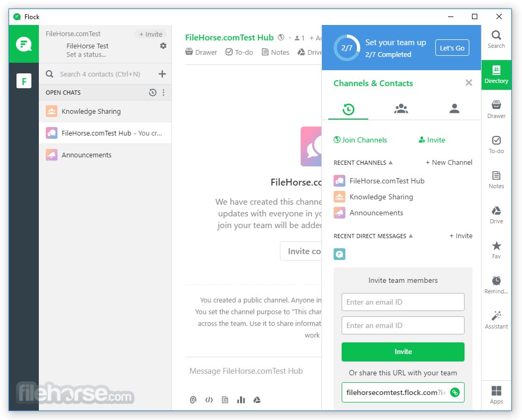The height and width of the screenshot is (420, 522).
Task: Maximize the Flock window
Action: point(475,16)
